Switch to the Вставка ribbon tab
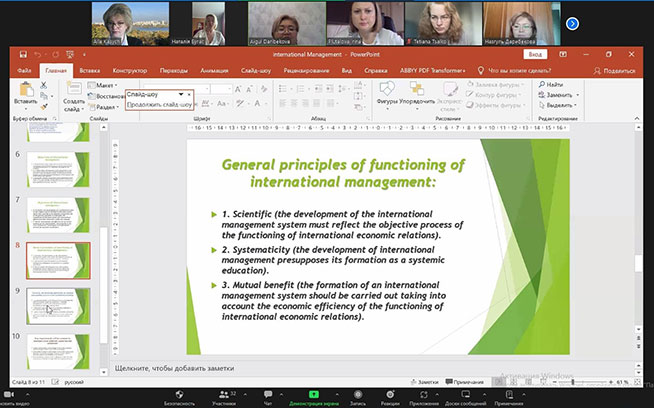654x408 pixels. coord(90,71)
